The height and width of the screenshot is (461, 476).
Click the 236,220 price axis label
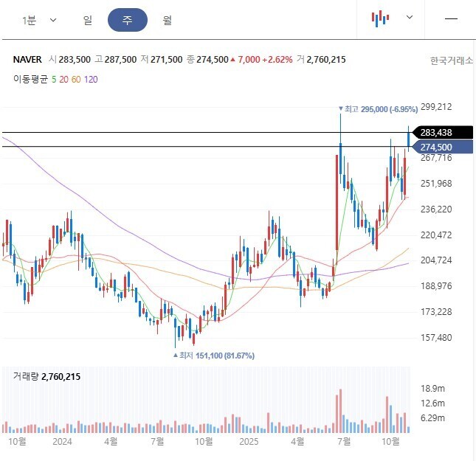(x=436, y=209)
